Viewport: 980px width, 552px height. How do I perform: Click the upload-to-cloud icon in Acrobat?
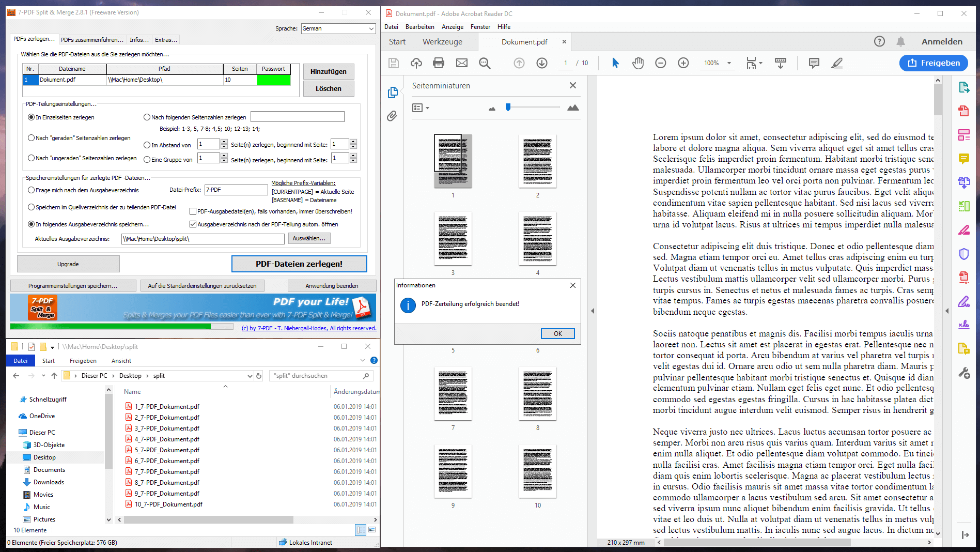[x=416, y=63]
